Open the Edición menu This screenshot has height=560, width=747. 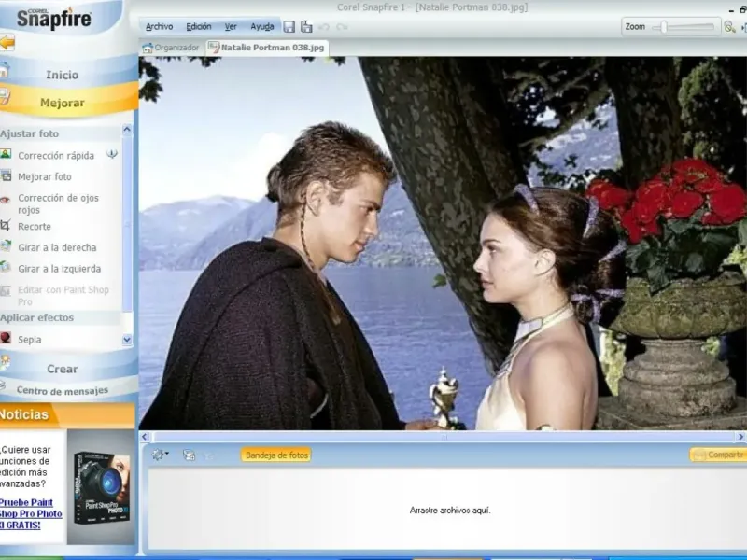tap(199, 27)
